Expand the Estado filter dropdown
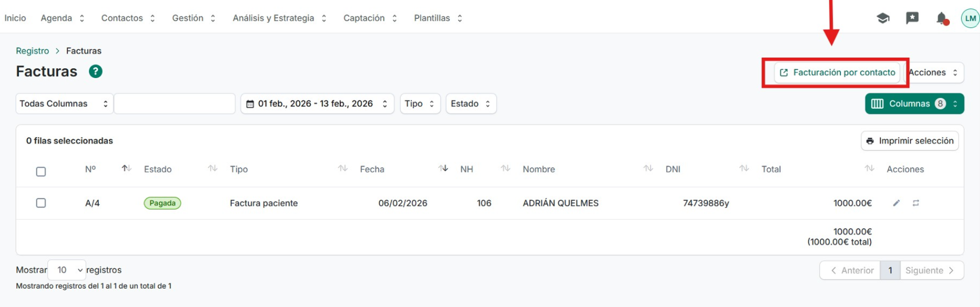Image resolution: width=980 pixels, height=307 pixels. click(x=471, y=104)
